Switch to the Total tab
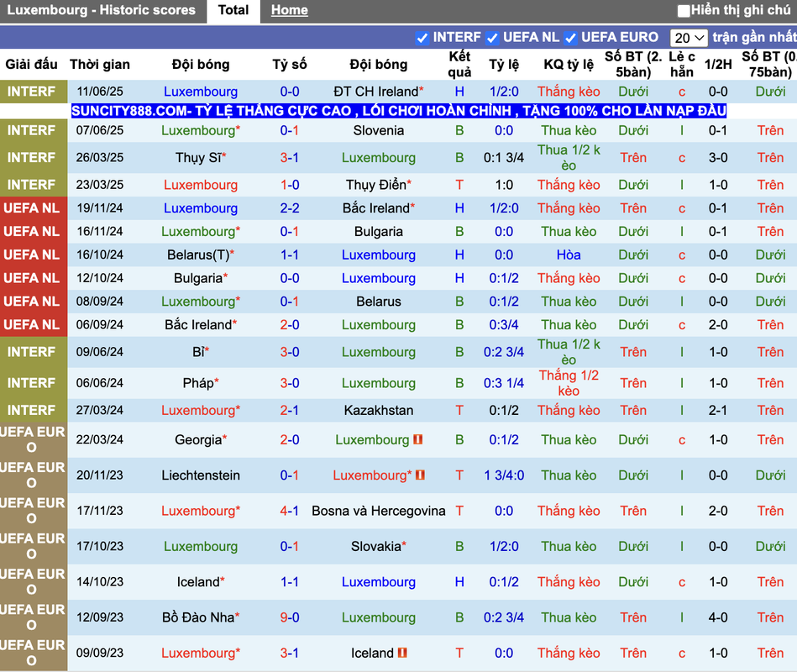Viewport: 797px width, 672px height. pyautogui.click(x=233, y=10)
